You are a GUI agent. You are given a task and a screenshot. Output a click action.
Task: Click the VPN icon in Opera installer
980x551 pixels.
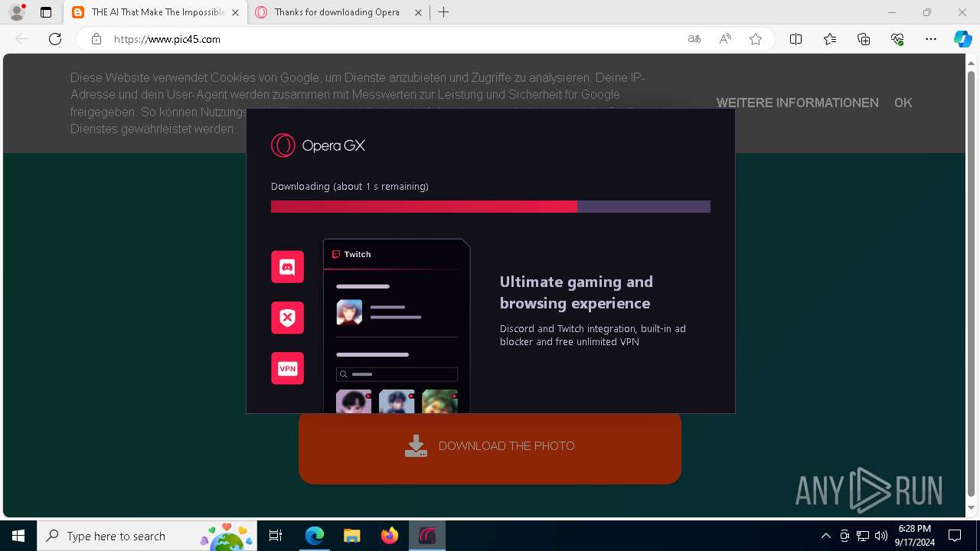coord(287,368)
